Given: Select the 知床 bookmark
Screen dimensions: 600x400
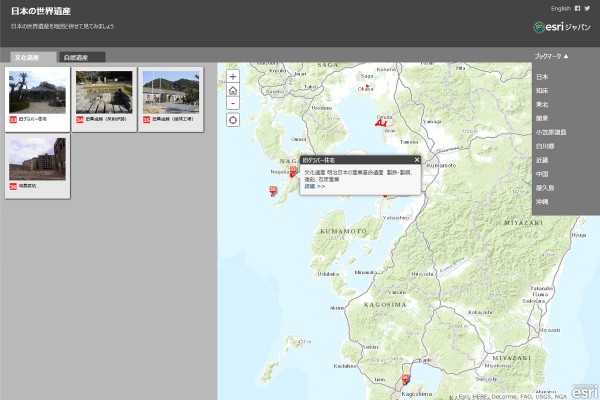Looking at the screenshot, I should tap(542, 90).
